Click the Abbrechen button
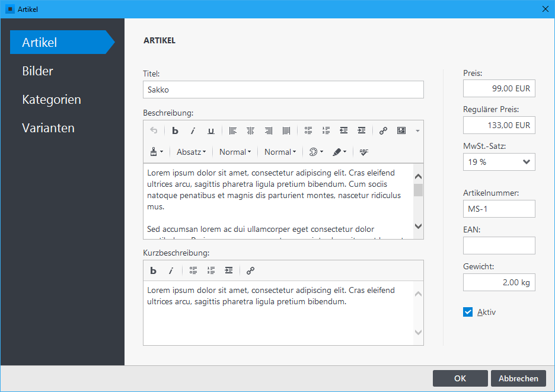555x392 pixels. point(518,378)
